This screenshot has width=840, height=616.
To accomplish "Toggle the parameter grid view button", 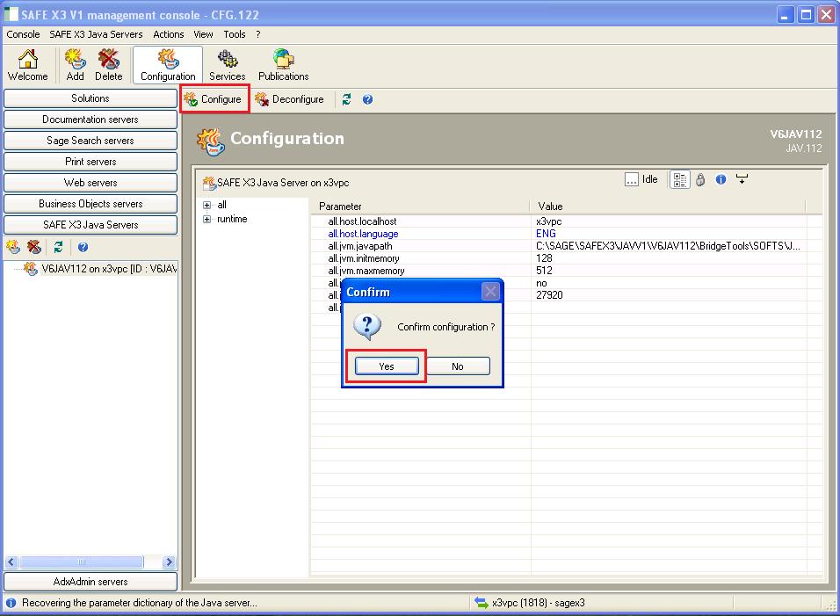I will pyautogui.click(x=679, y=179).
